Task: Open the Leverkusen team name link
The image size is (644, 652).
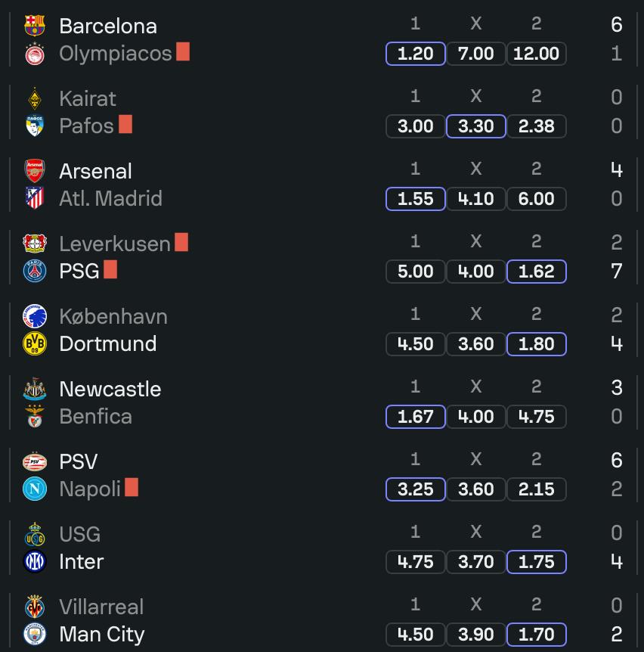Action: 115,244
